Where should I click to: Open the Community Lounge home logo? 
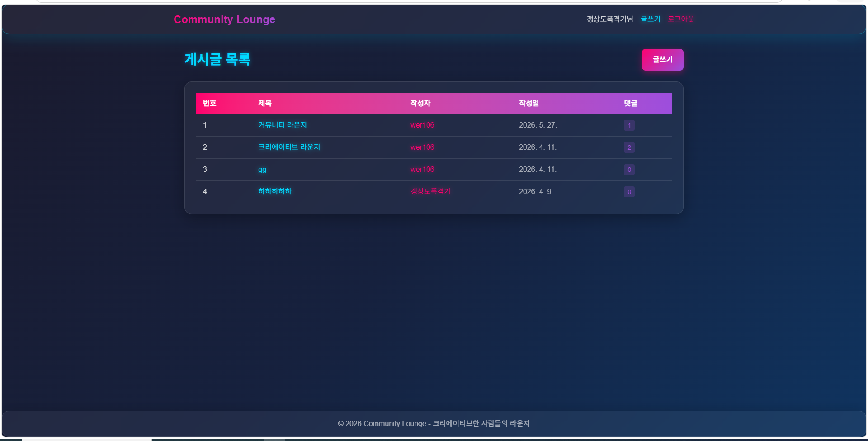224,19
